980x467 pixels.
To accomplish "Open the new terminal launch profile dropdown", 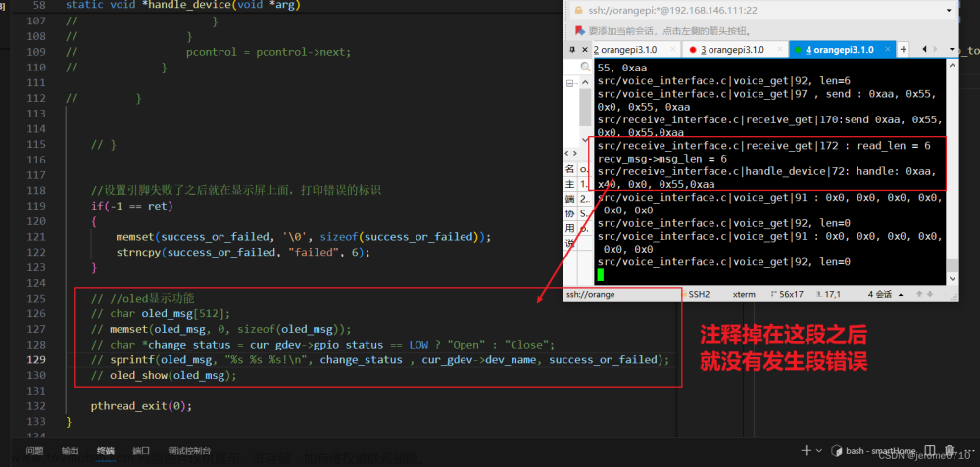I will [818, 450].
